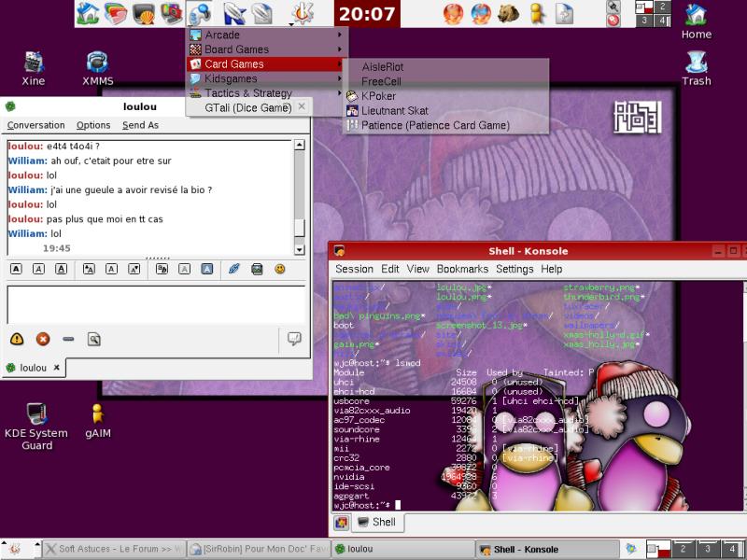Type in the chat message input box

pos(156,305)
